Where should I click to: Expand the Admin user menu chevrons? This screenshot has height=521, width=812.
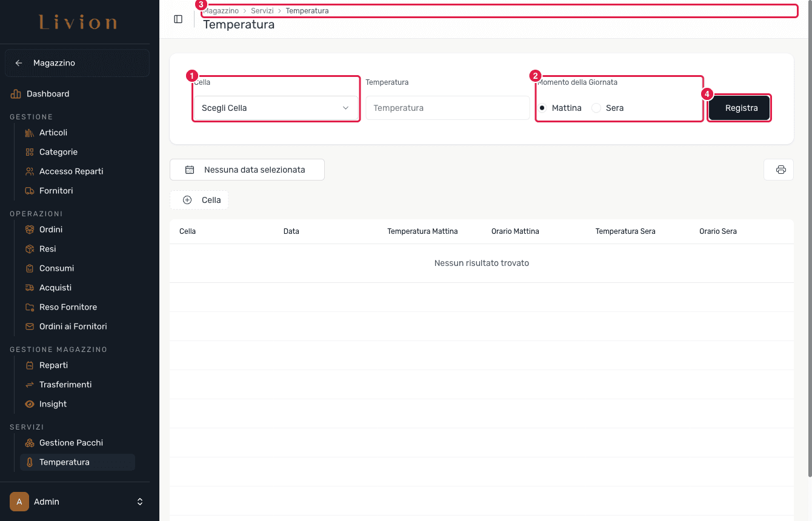[x=140, y=502]
